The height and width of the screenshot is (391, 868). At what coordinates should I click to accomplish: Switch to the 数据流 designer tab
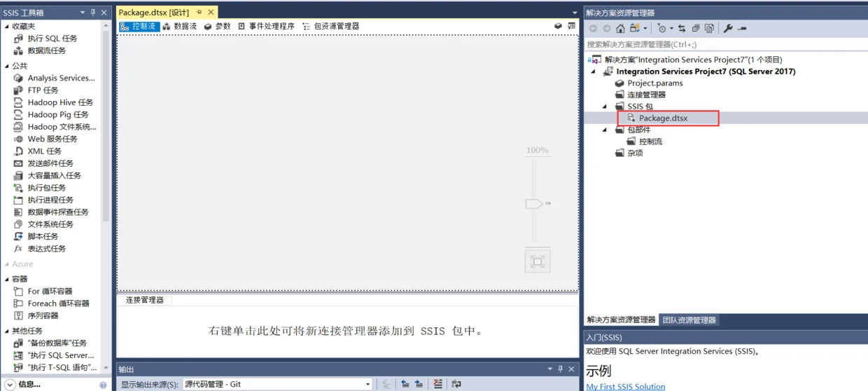(x=180, y=26)
